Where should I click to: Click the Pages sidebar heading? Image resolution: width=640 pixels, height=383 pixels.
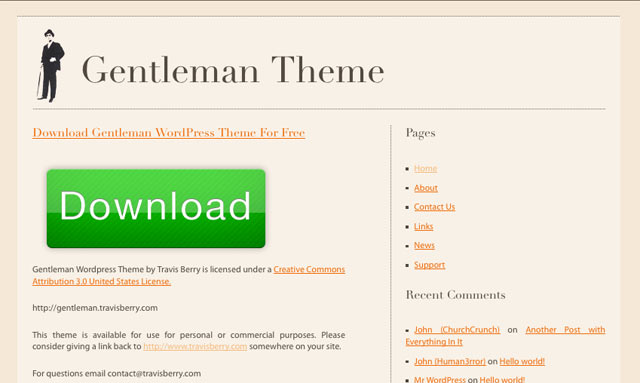tap(420, 133)
